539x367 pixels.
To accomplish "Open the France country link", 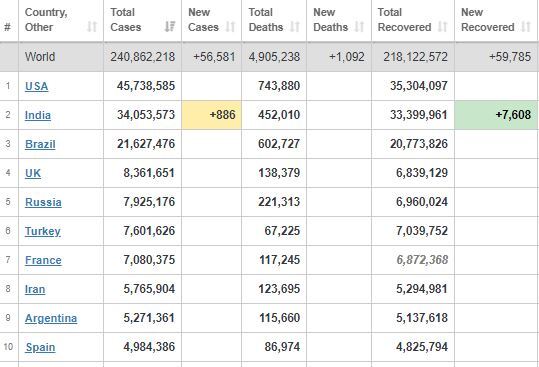I will pos(43,260).
